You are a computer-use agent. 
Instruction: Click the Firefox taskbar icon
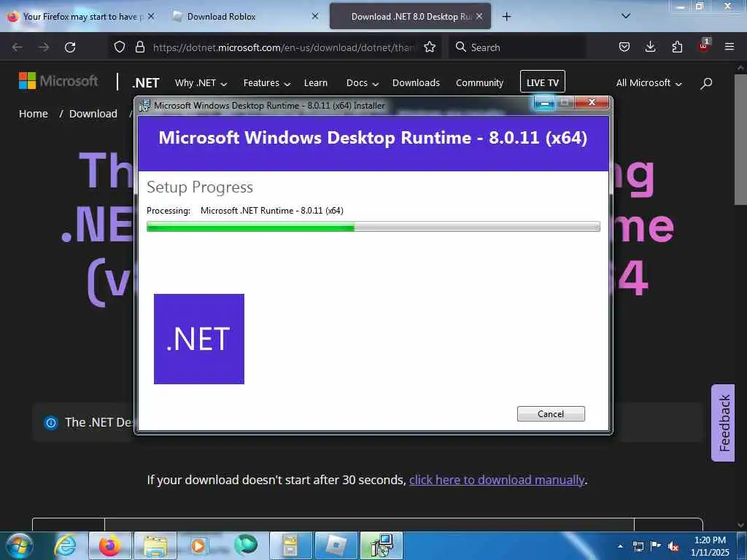pyautogui.click(x=109, y=545)
